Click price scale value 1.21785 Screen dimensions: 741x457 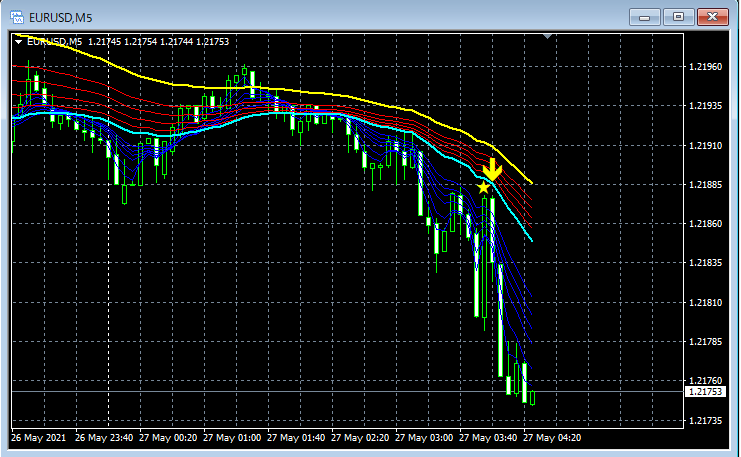click(x=705, y=342)
